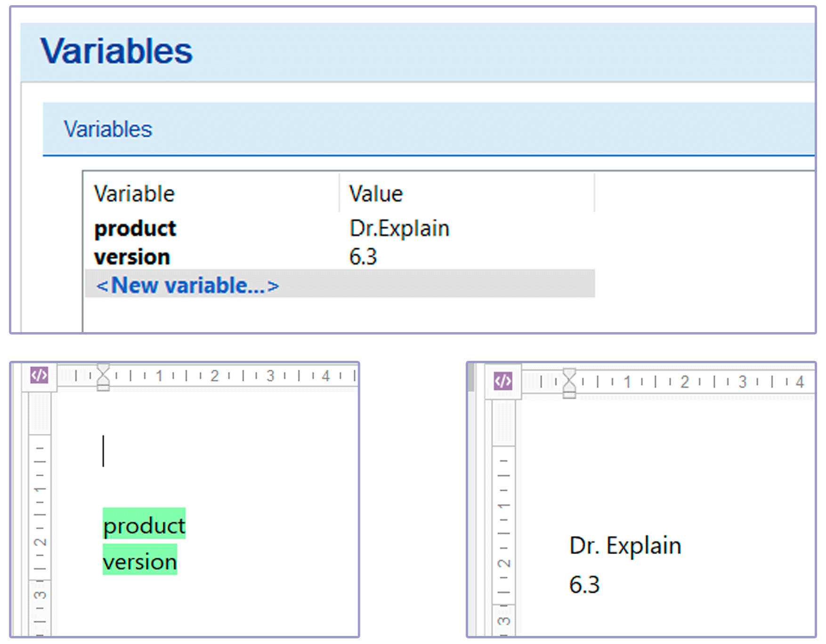
Task: Click the Variable column header
Action: pos(134,193)
